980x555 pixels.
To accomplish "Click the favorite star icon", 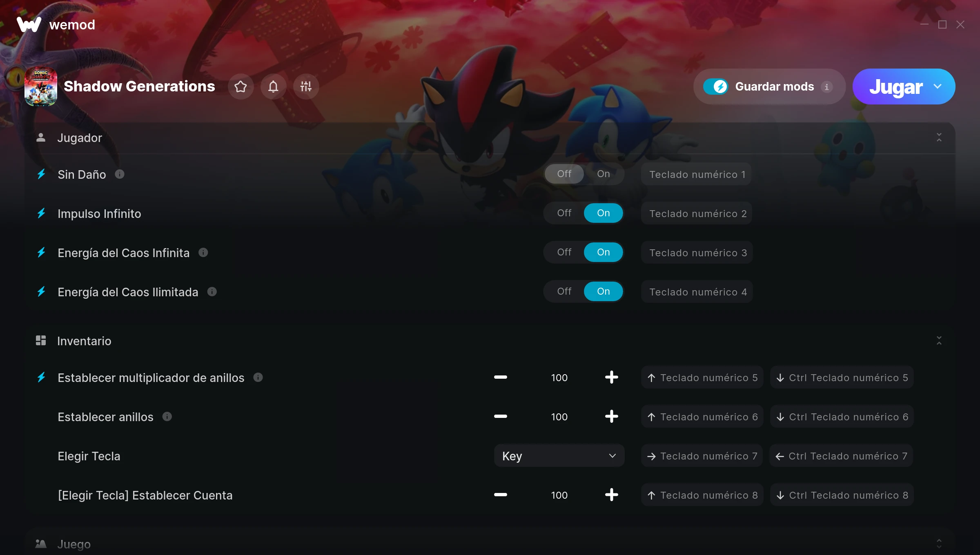I will pos(241,87).
